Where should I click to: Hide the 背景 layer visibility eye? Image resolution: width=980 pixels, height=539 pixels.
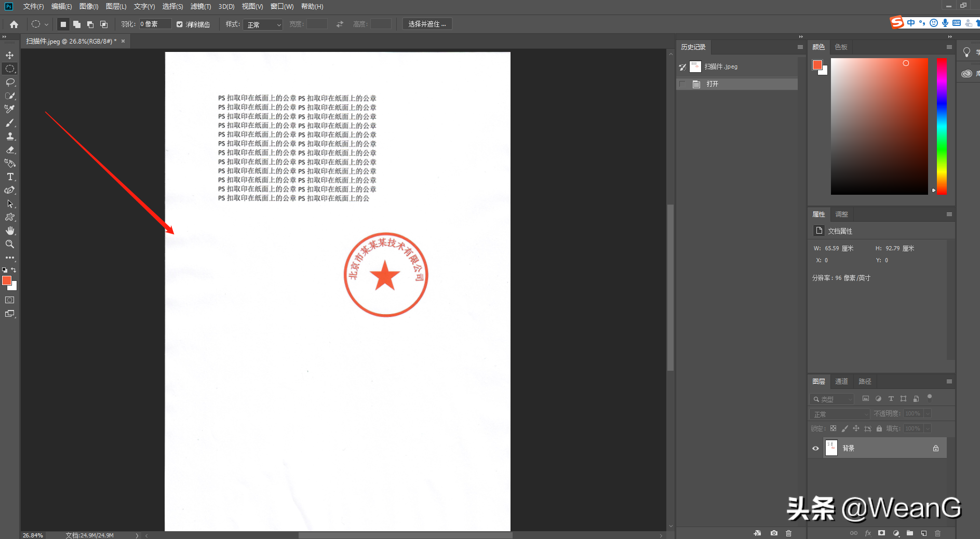click(x=815, y=448)
